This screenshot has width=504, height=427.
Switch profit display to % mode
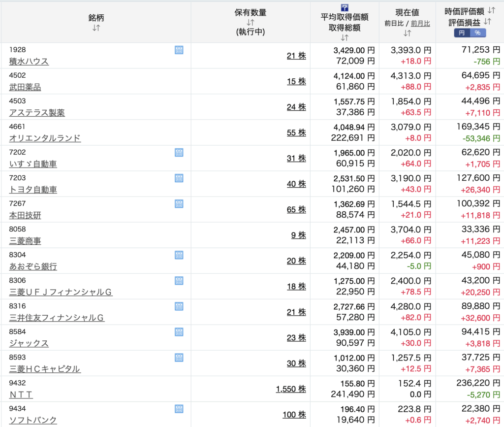477,33
